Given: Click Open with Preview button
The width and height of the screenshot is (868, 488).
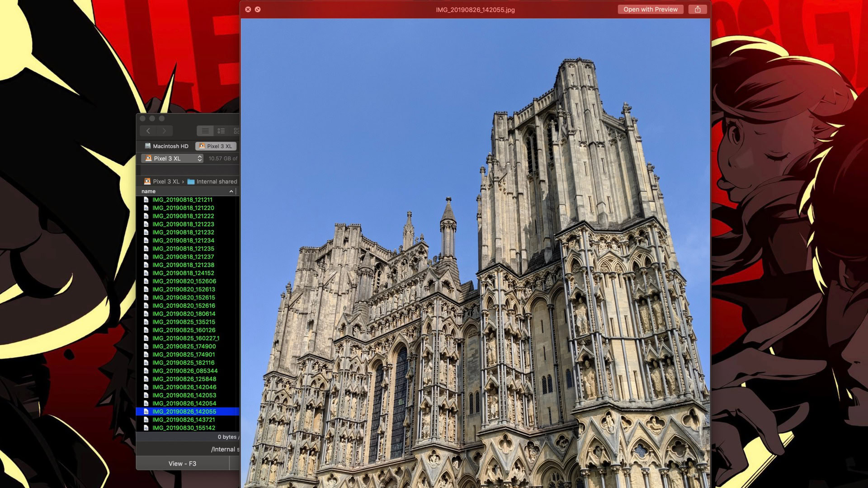Looking at the screenshot, I should pos(650,9).
